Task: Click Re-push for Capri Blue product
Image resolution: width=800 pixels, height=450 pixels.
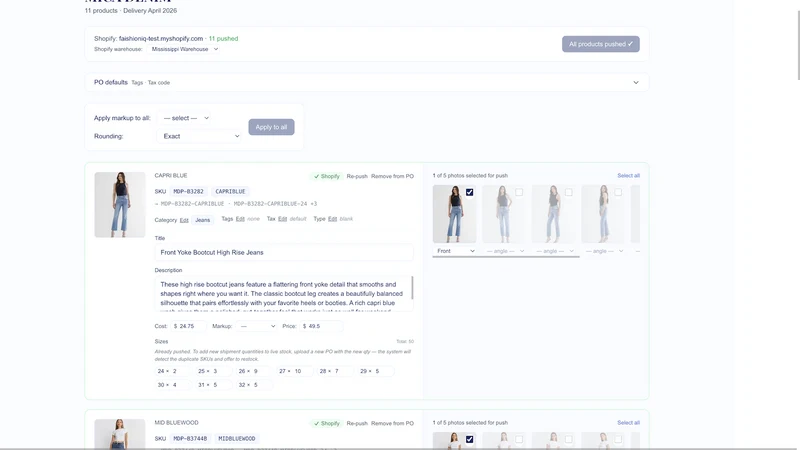Action: [357, 176]
